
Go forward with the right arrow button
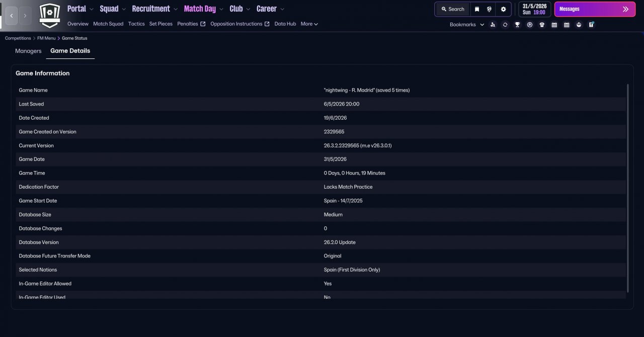coord(25,16)
